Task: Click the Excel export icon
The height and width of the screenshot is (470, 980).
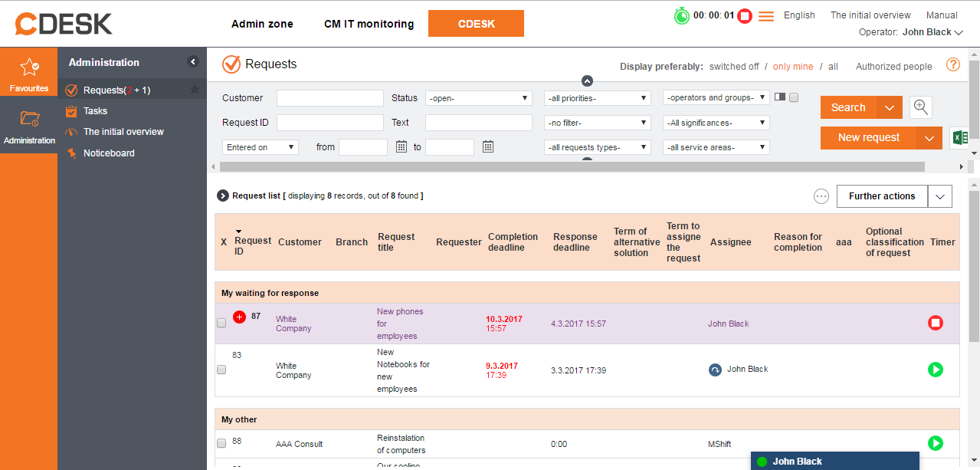Action: point(959,138)
